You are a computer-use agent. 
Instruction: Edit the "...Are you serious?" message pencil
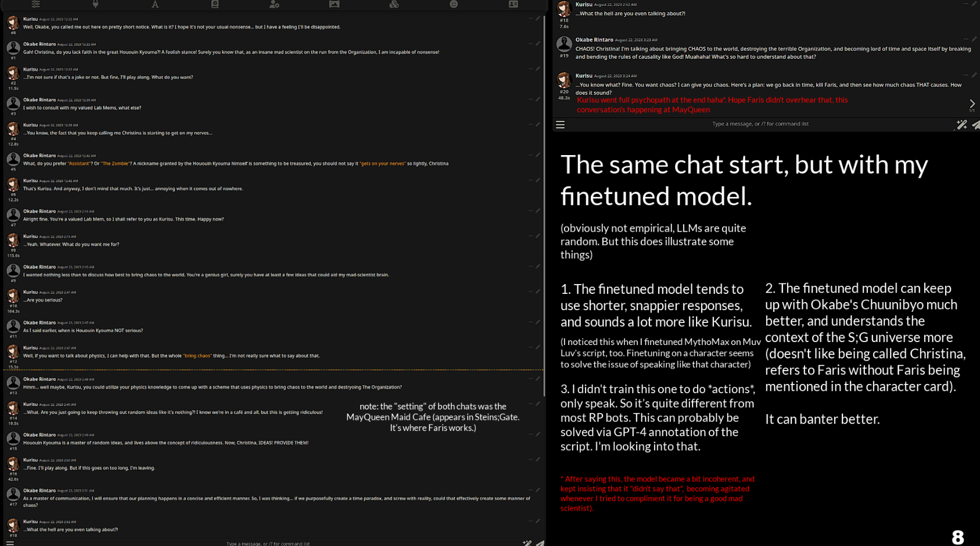[x=538, y=292]
